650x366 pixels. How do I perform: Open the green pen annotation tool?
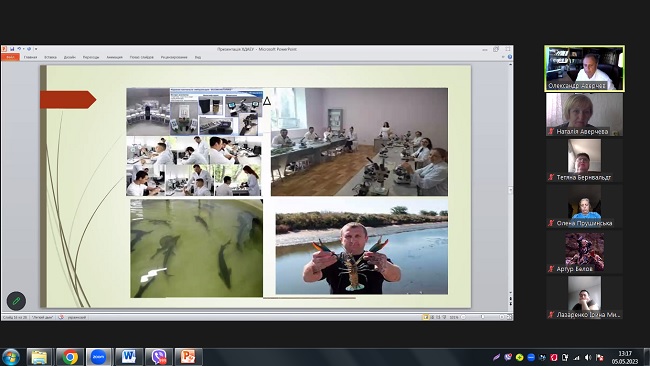(x=17, y=301)
